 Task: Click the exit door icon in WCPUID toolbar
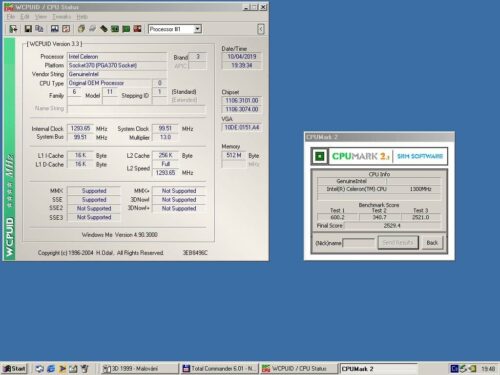[13, 29]
